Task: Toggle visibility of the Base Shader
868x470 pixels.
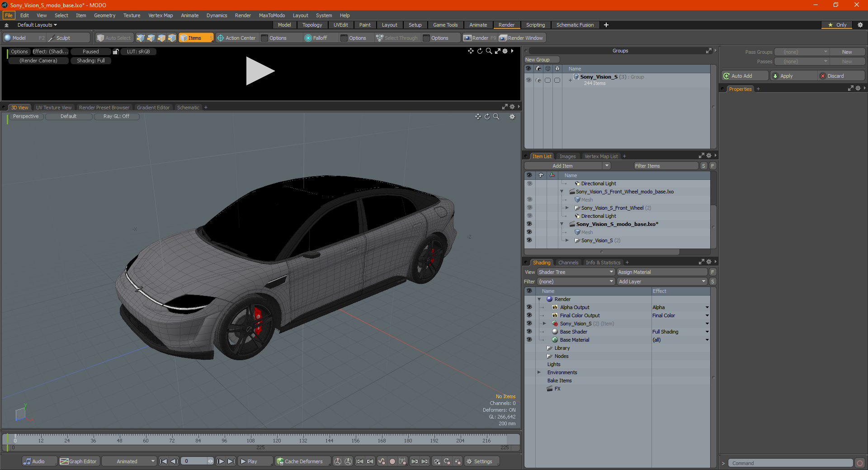Action: [x=529, y=332]
